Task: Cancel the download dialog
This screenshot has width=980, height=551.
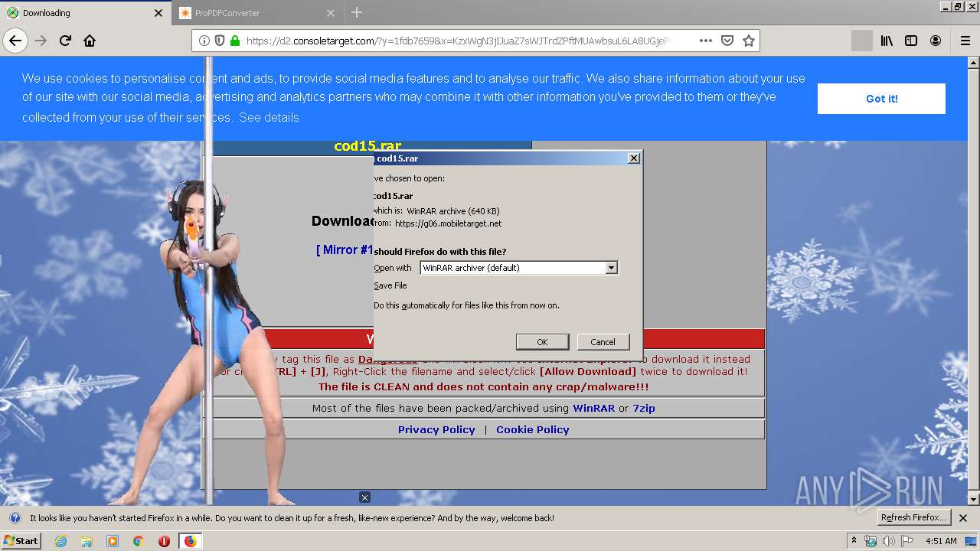Action: (603, 342)
